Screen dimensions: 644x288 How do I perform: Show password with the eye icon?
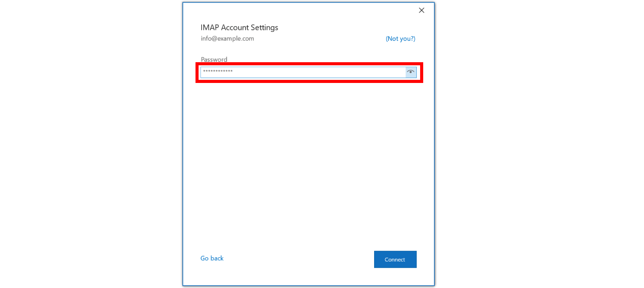[411, 72]
